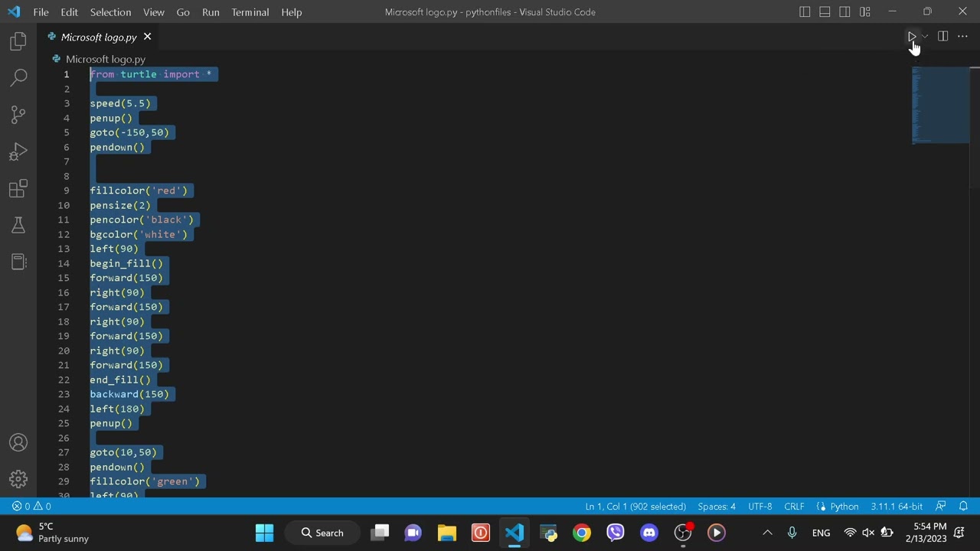980x551 pixels.
Task: Open the Edit menu
Action: [x=69, y=11]
